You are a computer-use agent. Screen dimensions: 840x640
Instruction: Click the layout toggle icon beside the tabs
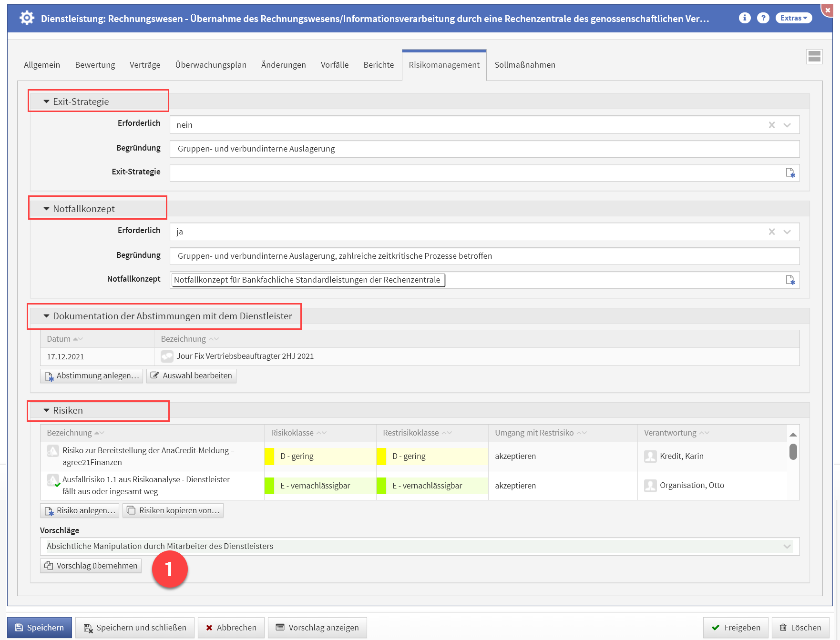click(x=815, y=56)
